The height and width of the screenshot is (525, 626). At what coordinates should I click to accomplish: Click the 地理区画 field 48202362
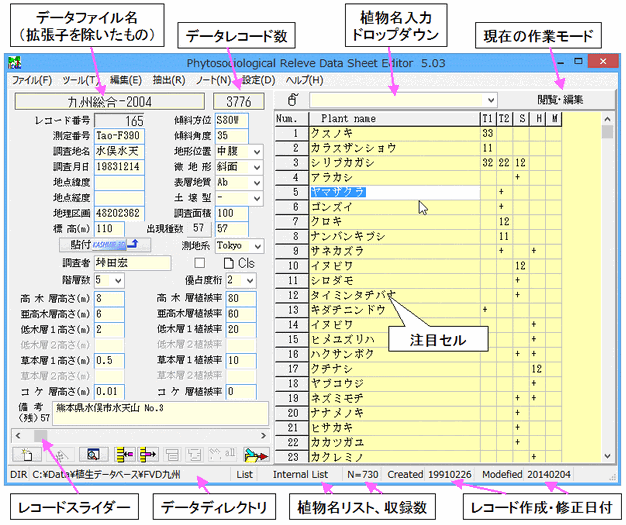point(119,214)
